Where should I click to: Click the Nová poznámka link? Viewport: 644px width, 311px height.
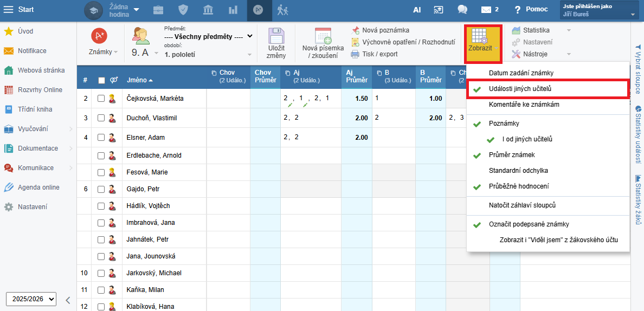click(x=385, y=30)
